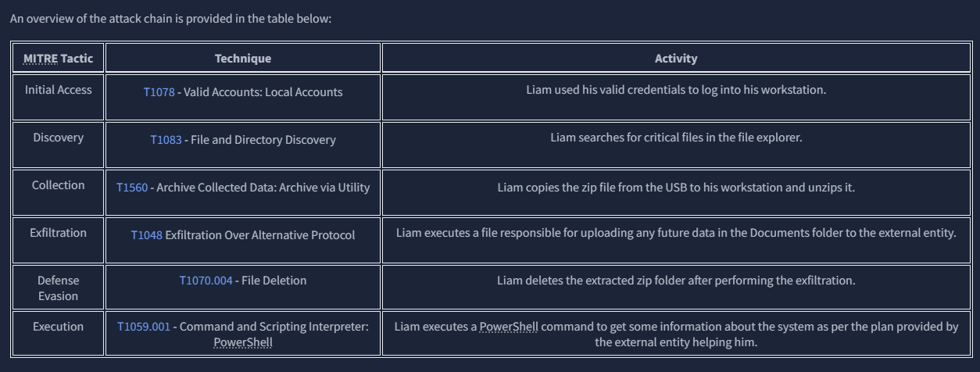This screenshot has height=372, width=980.
Task: Click the file explorer search activity text
Action: click(x=676, y=138)
